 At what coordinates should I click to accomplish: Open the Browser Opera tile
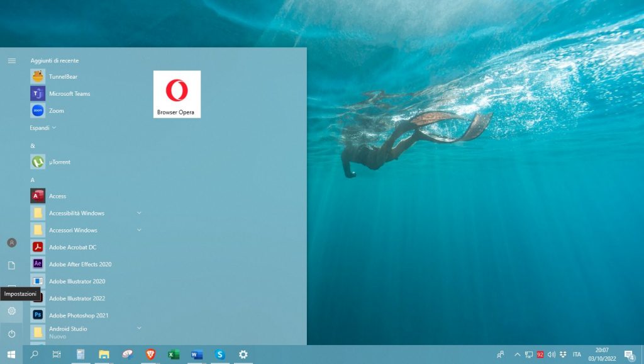(177, 94)
